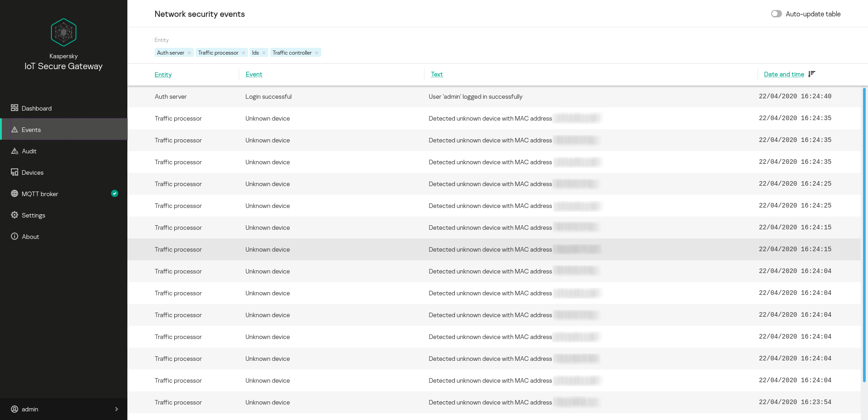Click the admin user avatar icon

(x=15, y=409)
